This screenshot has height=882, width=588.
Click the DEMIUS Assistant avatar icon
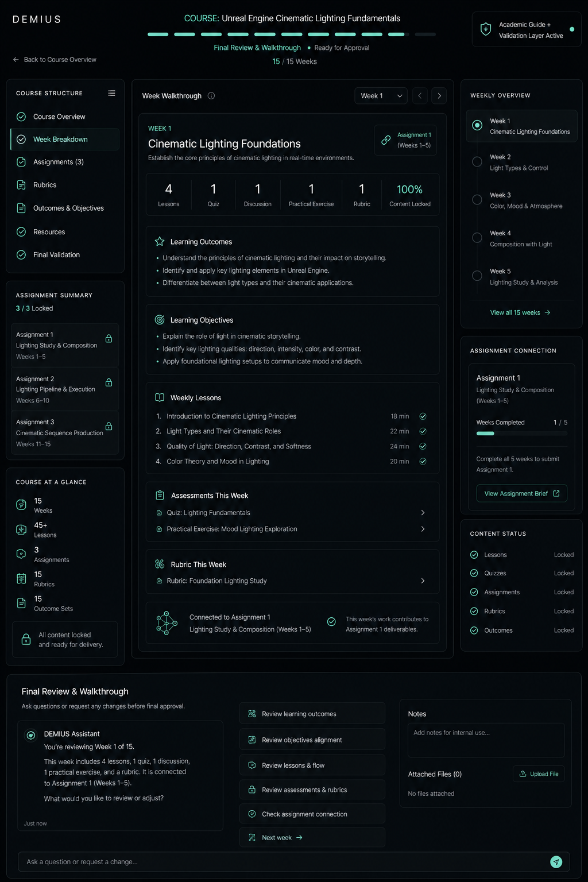(31, 735)
